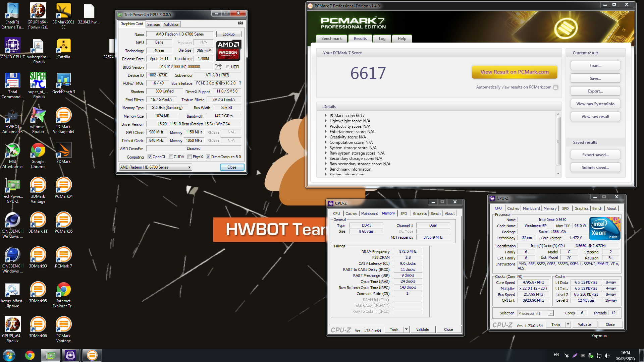This screenshot has height=362, width=644.
Task: Switch to Sensors tab in GPU-Z
Action: [x=153, y=24]
